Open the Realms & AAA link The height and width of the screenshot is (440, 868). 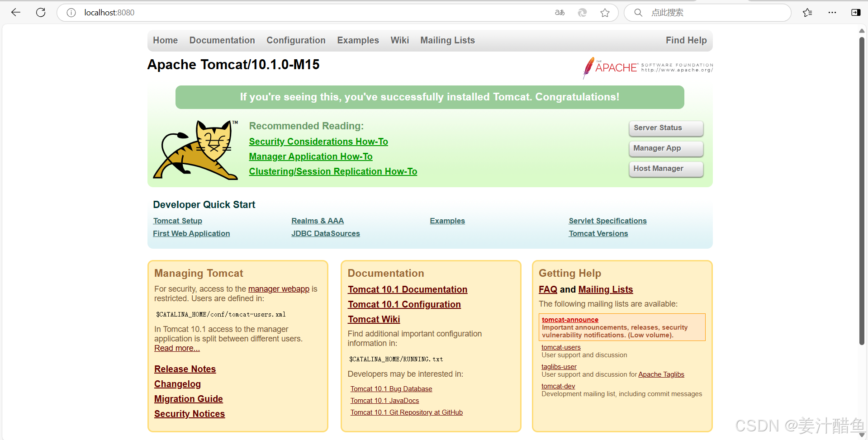coord(318,221)
